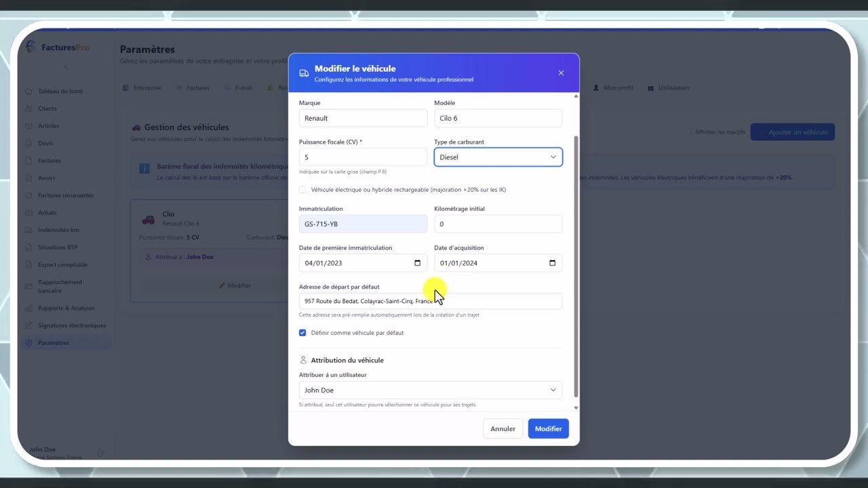This screenshot has width=868, height=488.
Task: Click the date 01/01/2024 field
Action: pos(498,263)
